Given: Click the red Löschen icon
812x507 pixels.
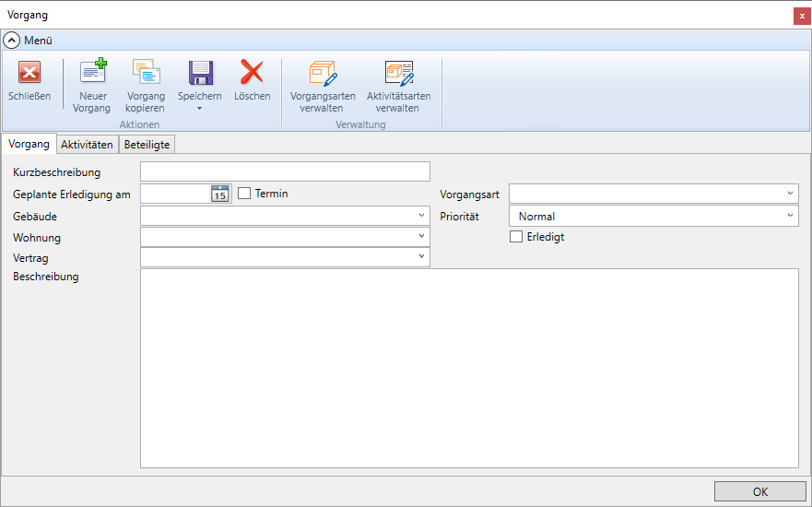Looking at the screenshot, I should [252, 74].
